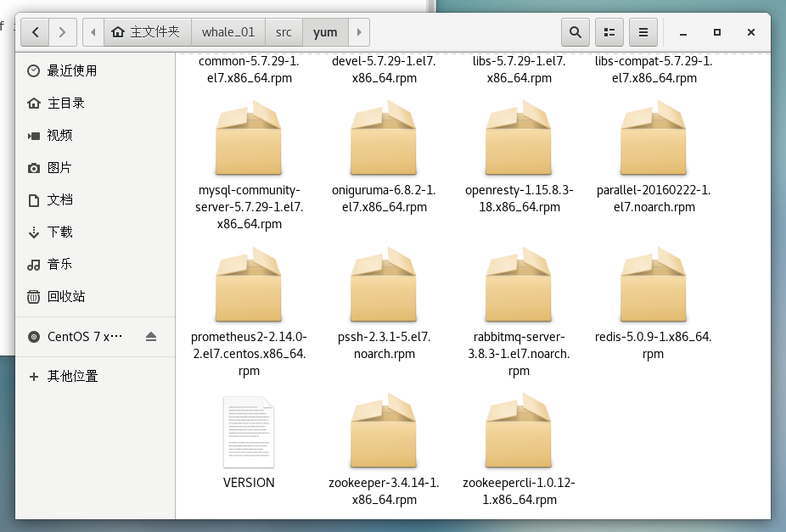
Task: Open 图片 folder in the sidebar
Action: point(95,167)
